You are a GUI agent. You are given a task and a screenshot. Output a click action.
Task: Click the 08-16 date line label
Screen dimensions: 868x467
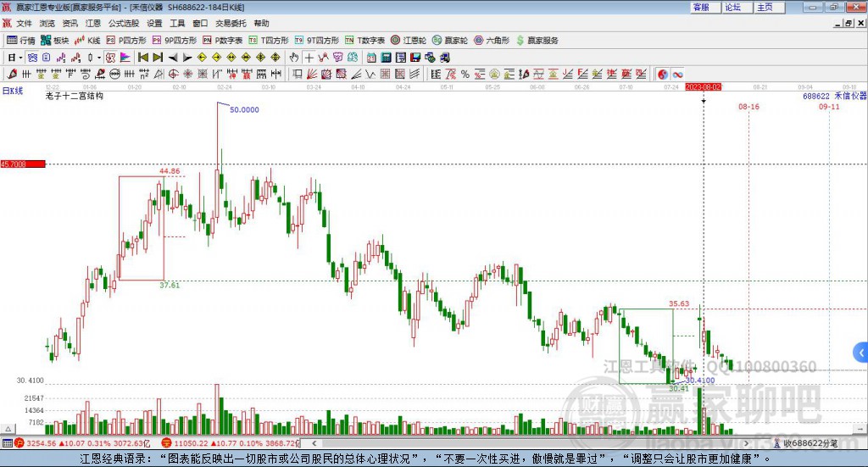tap(748, 106)
